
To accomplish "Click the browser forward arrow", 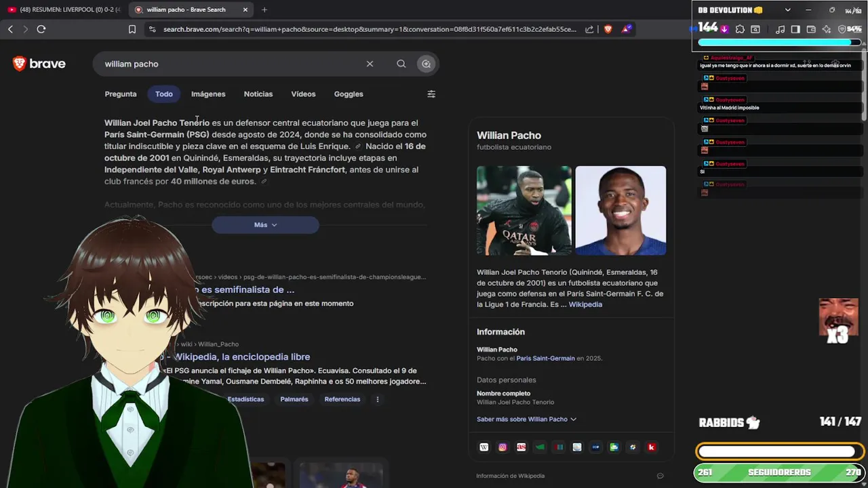I will click(26, 29).
